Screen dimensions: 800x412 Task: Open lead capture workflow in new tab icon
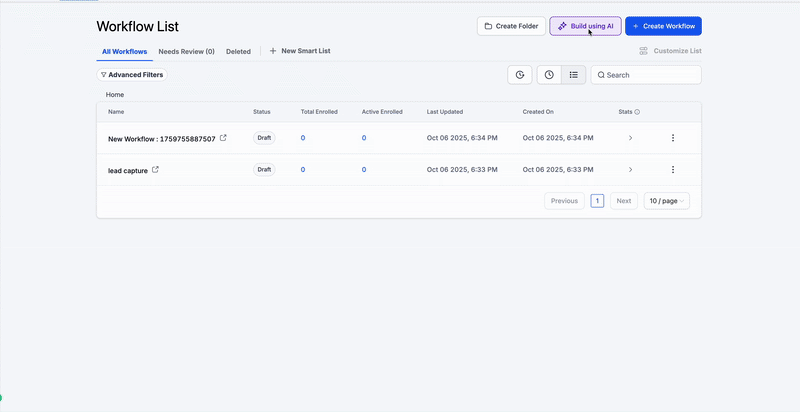tap(155, 170)
